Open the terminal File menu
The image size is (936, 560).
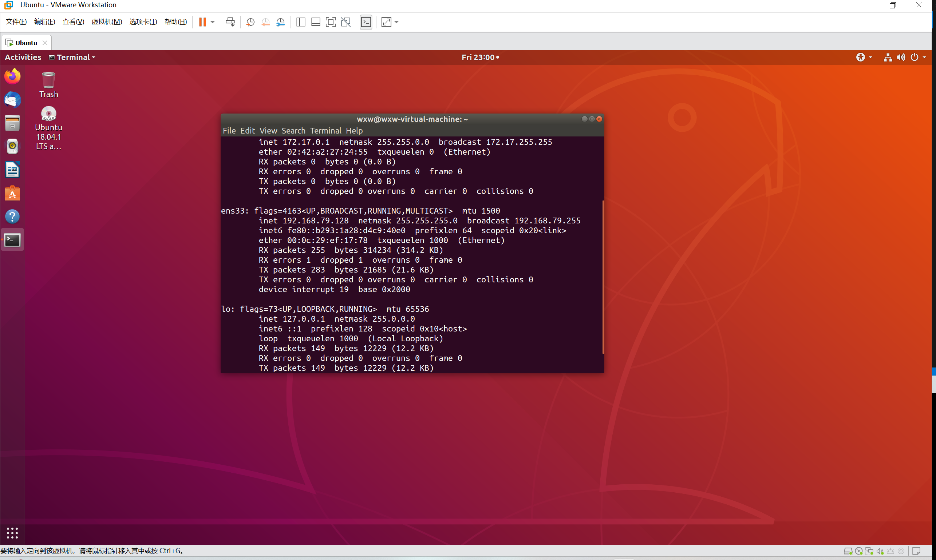click(x=229, y=131)
